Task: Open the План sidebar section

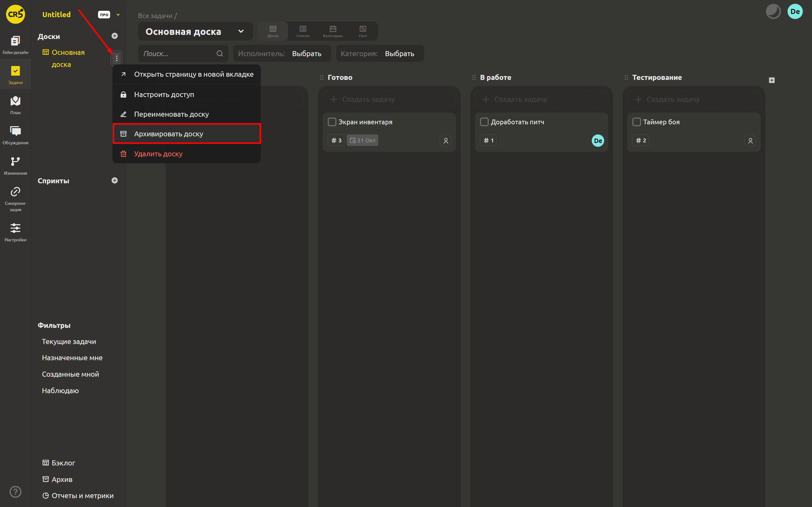Action: [16, 105]
